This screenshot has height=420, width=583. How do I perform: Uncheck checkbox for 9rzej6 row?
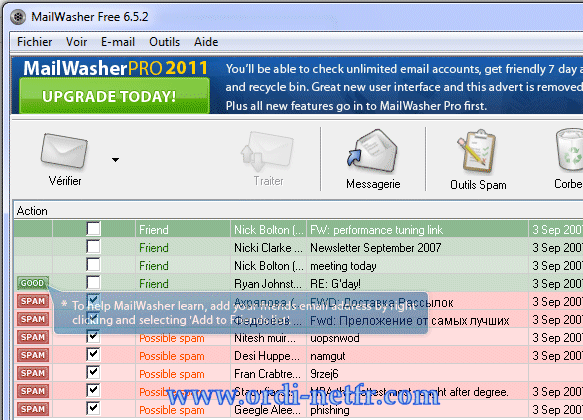click(93, 372)
